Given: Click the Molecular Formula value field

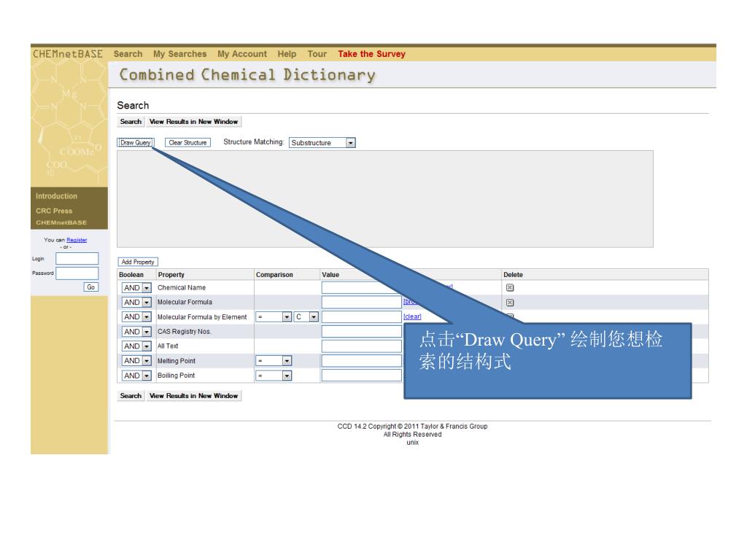Looking at the screenshot, I should (x=362, y=303).
